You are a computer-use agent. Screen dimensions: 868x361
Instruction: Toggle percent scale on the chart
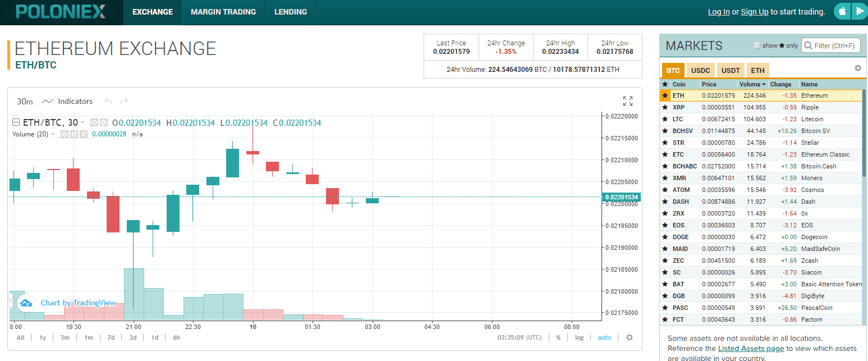558,337
